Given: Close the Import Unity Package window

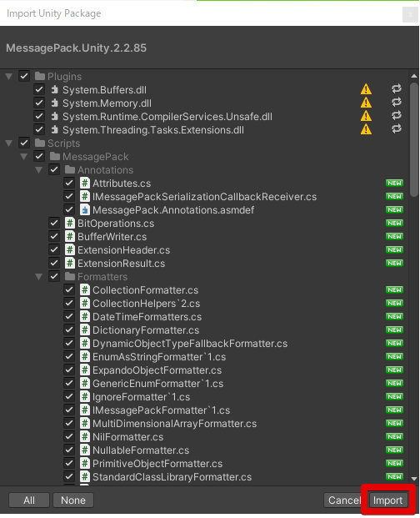Looking at the screenshot, I should [x=410, y=14].
